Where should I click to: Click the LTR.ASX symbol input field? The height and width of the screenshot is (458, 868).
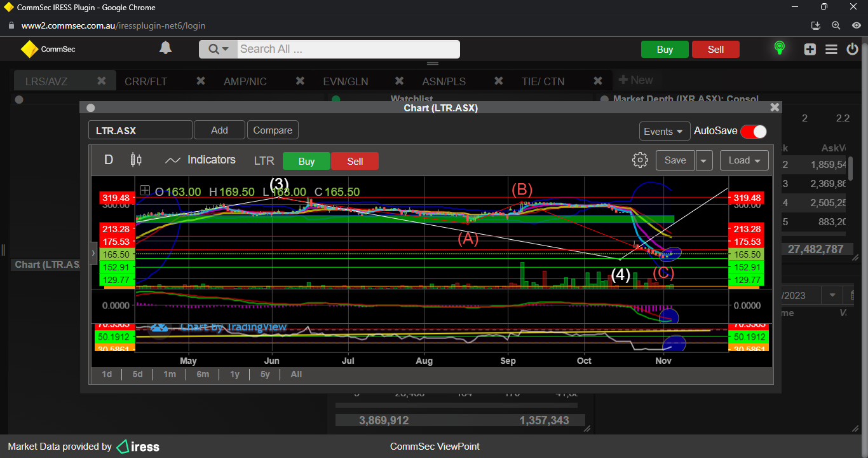(x=140, y=130)
